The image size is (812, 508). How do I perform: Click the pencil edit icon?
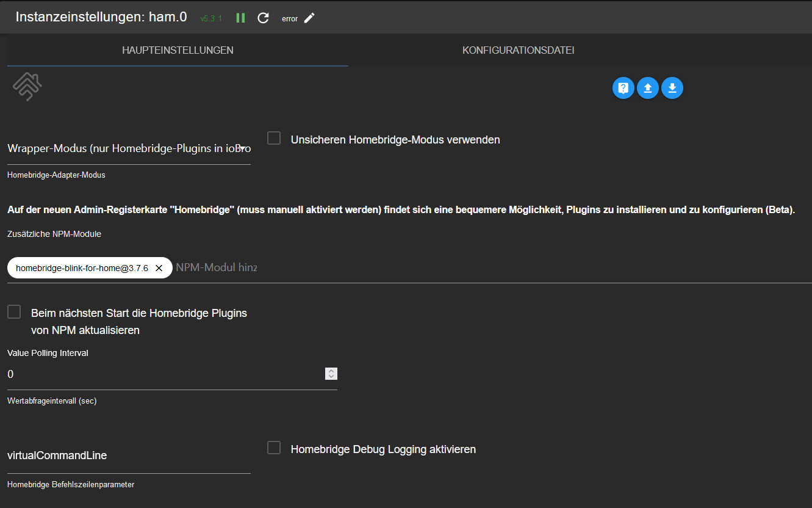(x=309, y=18)
